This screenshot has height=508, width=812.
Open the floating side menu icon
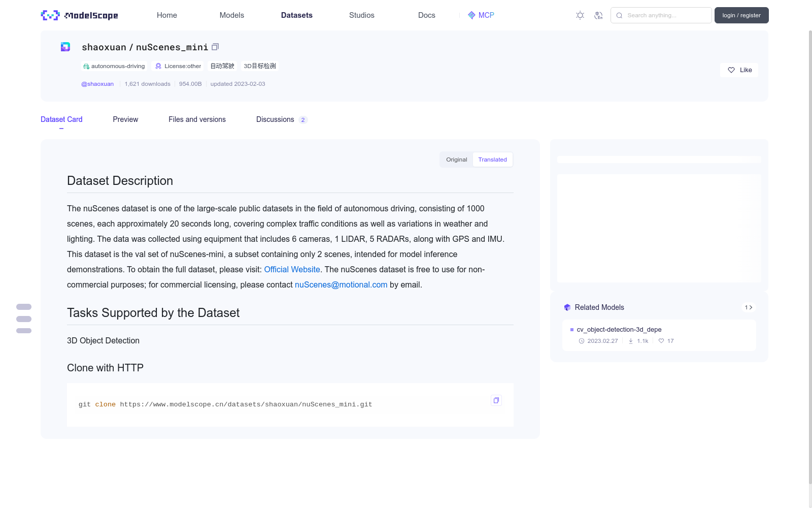[x=24, y=319]
